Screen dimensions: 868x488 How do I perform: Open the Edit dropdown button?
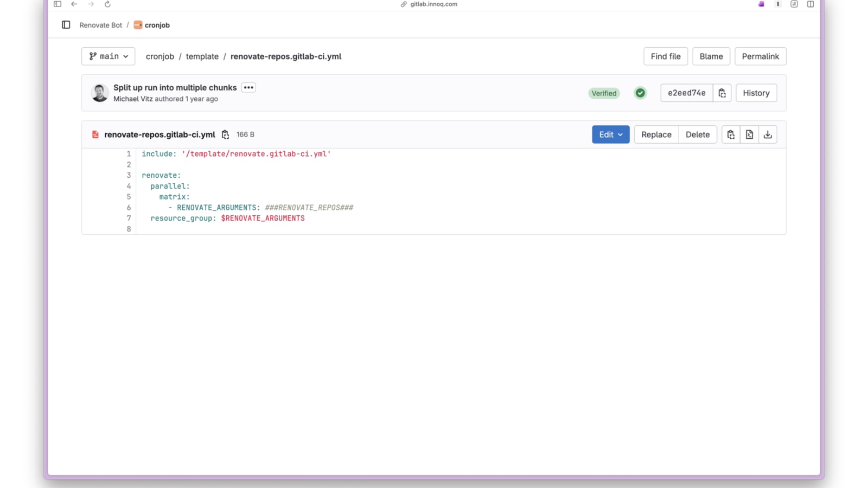pyautogui.click(x=611, y=134)
